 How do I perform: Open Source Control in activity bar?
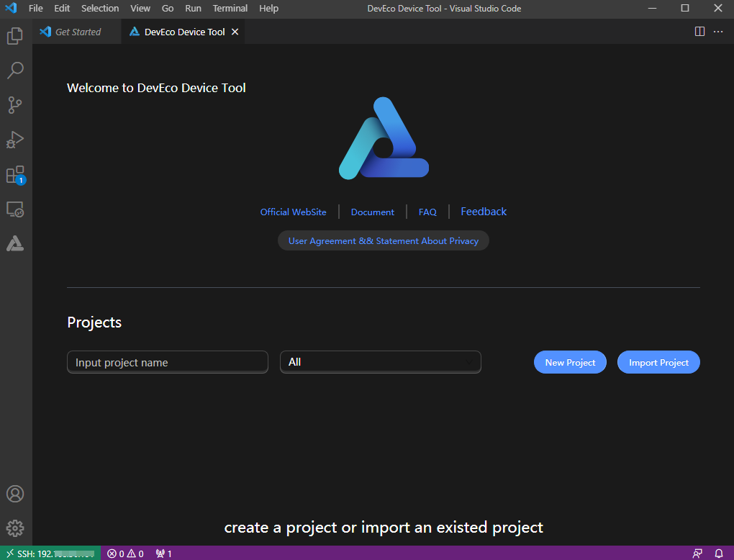pos(15,105)
